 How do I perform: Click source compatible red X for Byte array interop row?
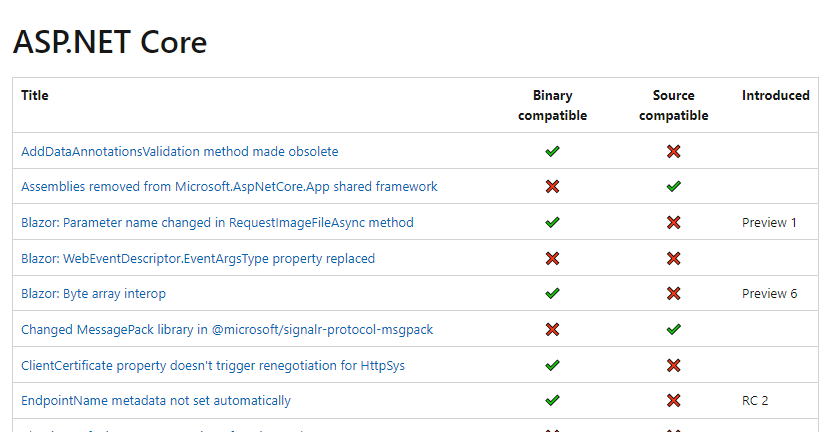pyautogui.click(x=674, y=294)
